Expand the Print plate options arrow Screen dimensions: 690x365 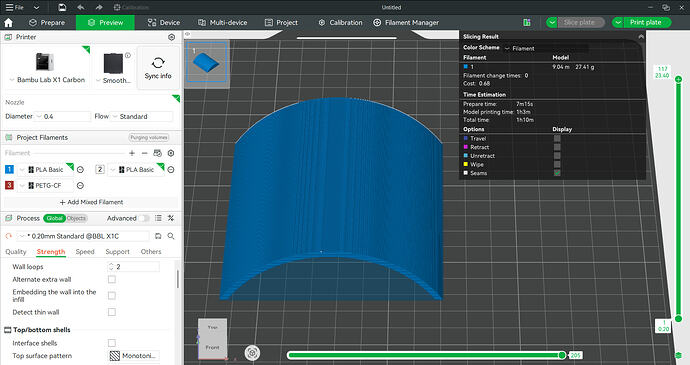pos(618,22)
